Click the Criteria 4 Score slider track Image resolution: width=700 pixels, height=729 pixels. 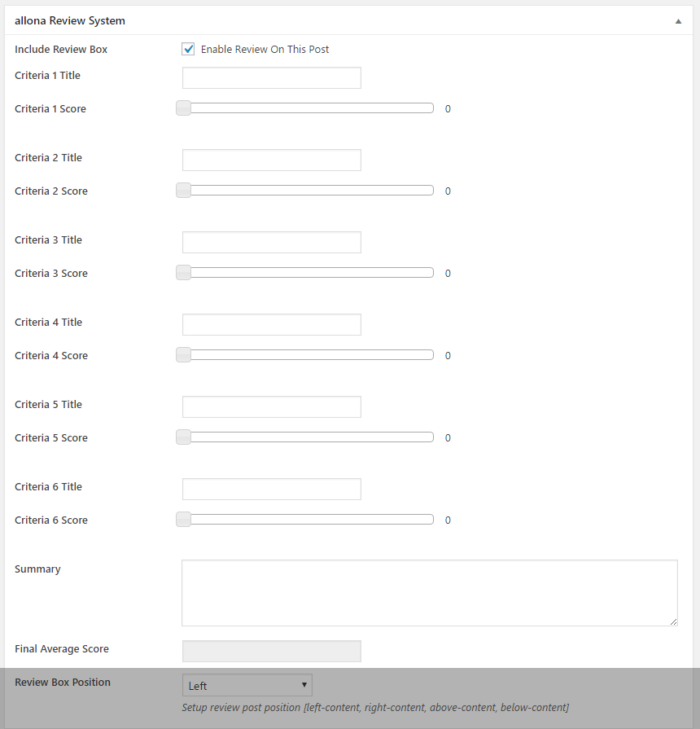pos(309,355)
